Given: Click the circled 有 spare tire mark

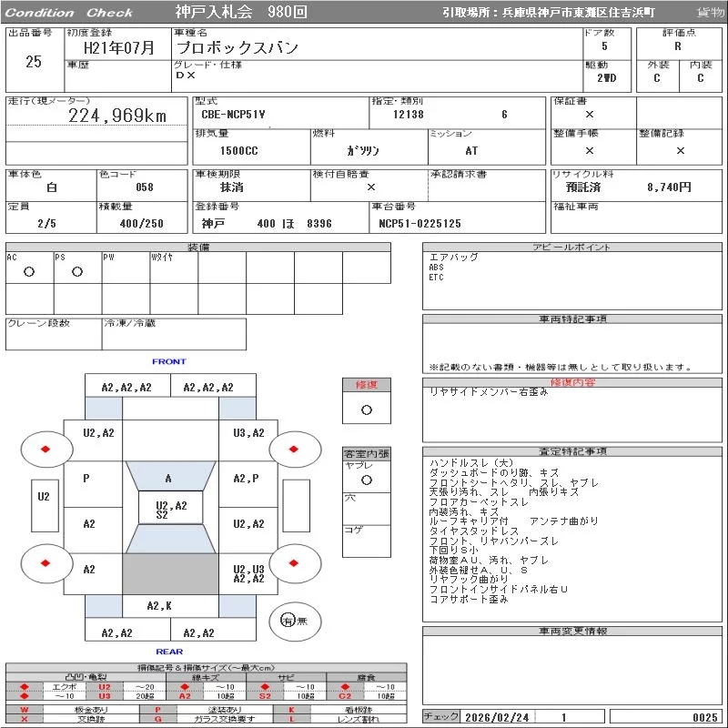Looking at the screenshot, I should coord(288,621).
